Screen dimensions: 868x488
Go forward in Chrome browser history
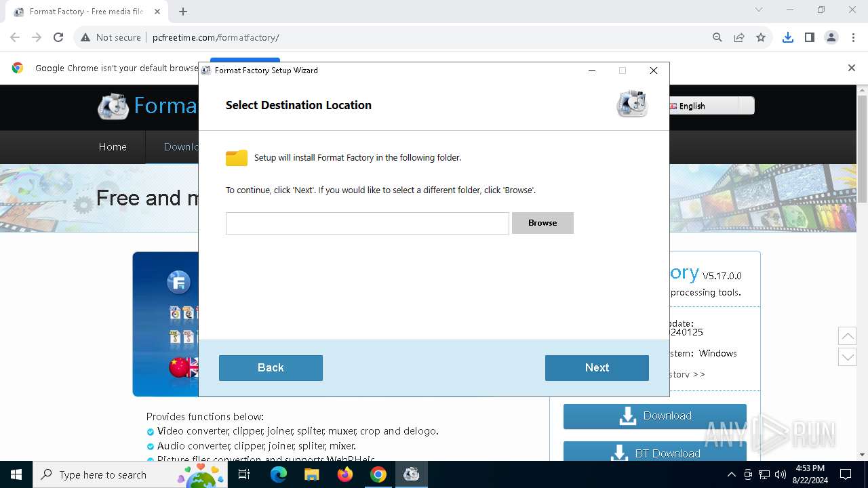click(37, 37)
